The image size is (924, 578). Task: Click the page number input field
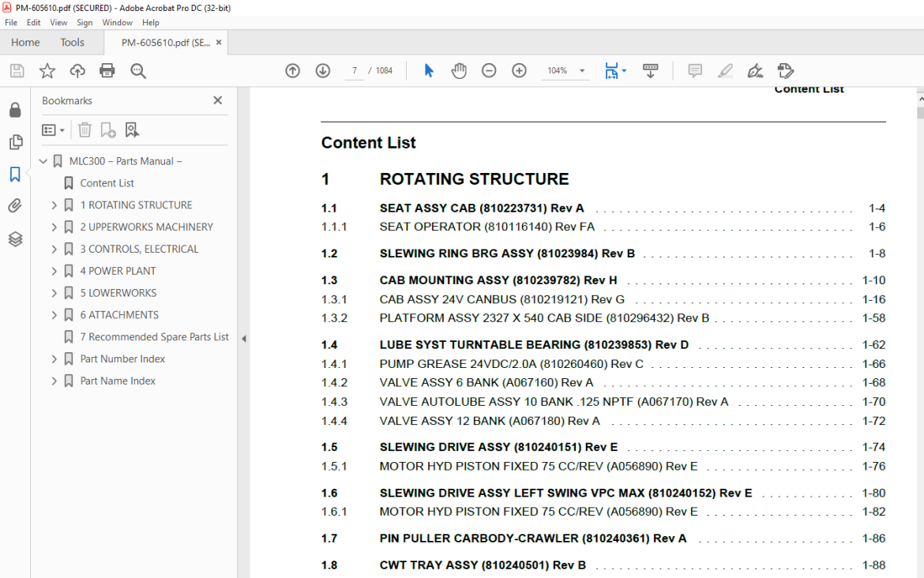click(x=354, y=71)
